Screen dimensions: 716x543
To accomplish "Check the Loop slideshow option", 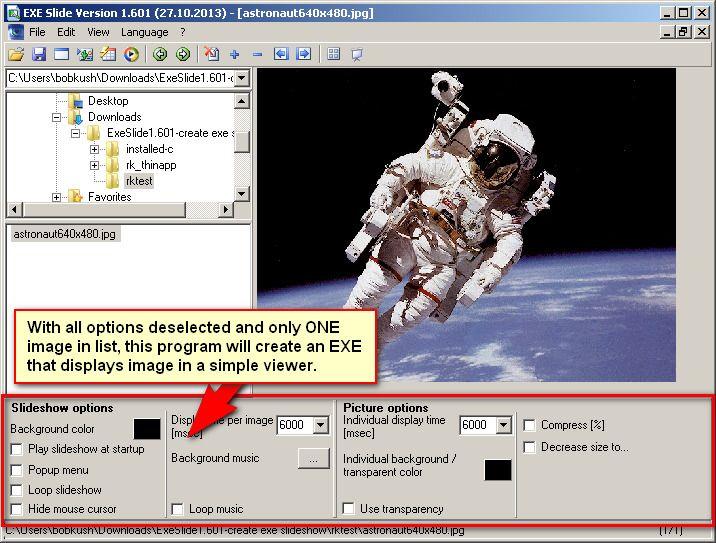I will [x=17, y=490].
